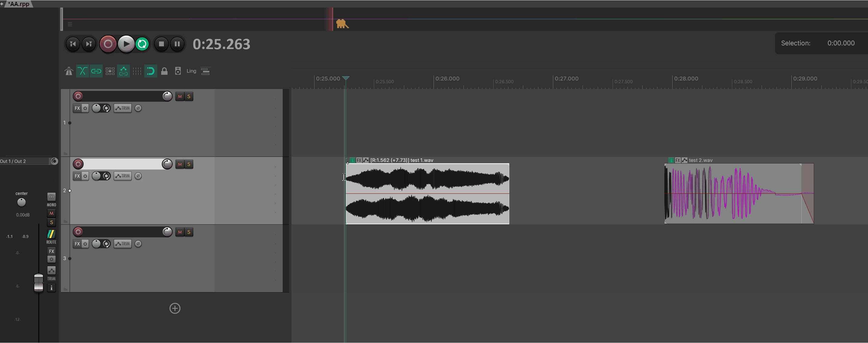
Task: Open master routing with the ROUTE icon
Action: click(51, 234)
